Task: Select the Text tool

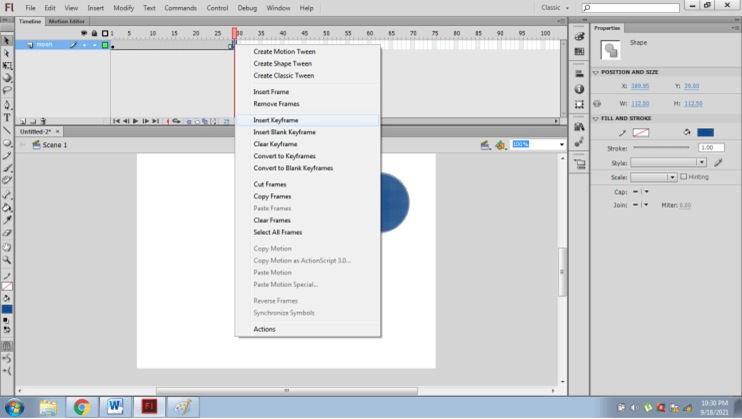Action: point(7,117)
